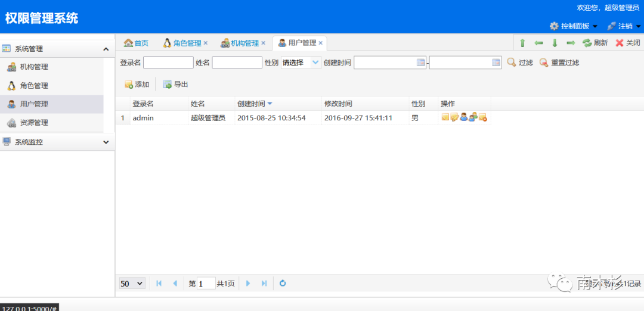Click the 重置过滤 reset filter button
The height and width of the screenshot is (311, 644).
(559, 63)
